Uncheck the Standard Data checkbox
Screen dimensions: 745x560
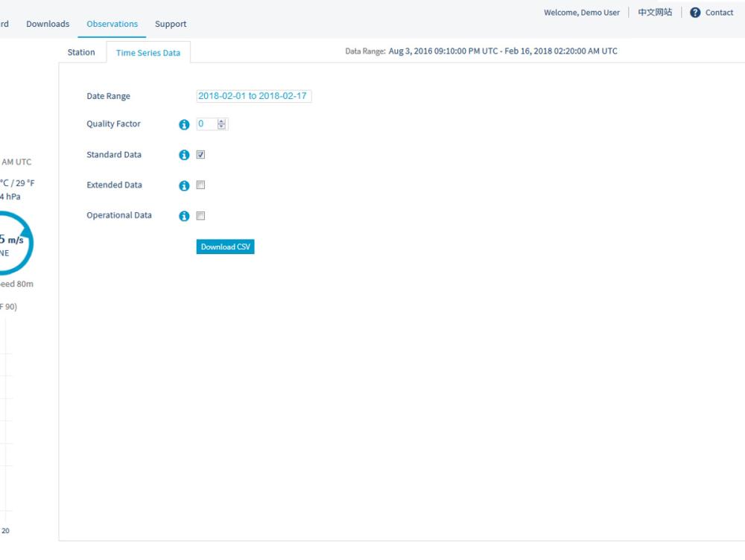pos(200,155)
